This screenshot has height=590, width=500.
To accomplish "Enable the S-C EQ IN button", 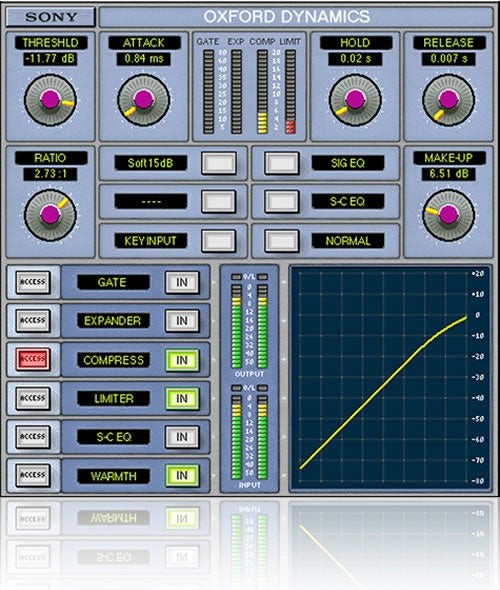I will point(182,437).
